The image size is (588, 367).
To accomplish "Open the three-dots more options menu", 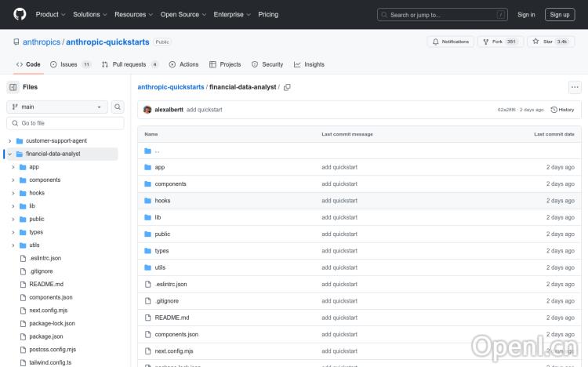I will coord(575,87).
